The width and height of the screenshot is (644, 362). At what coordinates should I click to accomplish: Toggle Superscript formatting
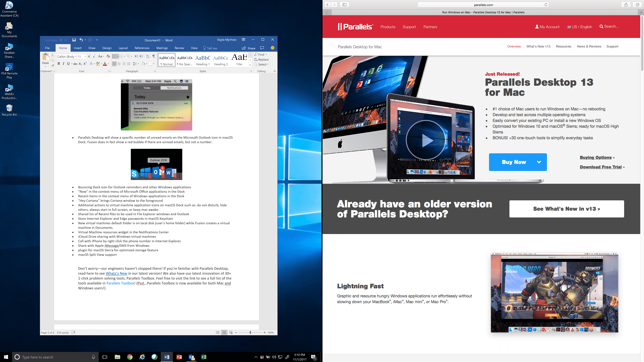85,64
